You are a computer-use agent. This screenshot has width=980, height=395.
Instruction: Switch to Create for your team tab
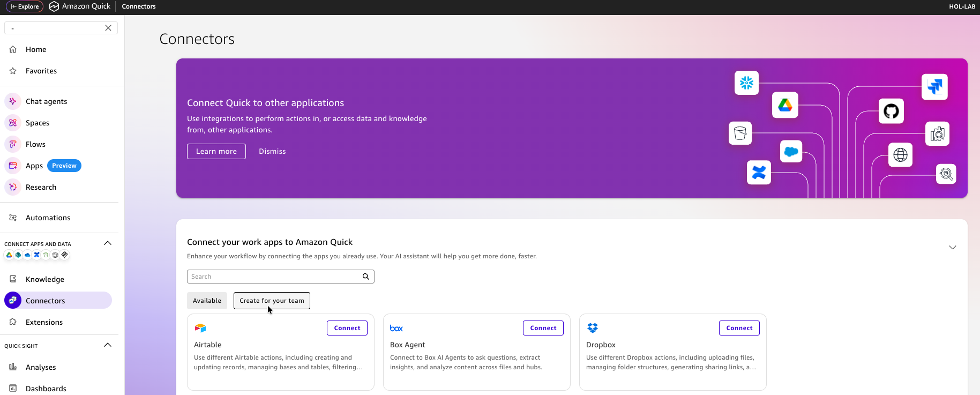point(272,301)
